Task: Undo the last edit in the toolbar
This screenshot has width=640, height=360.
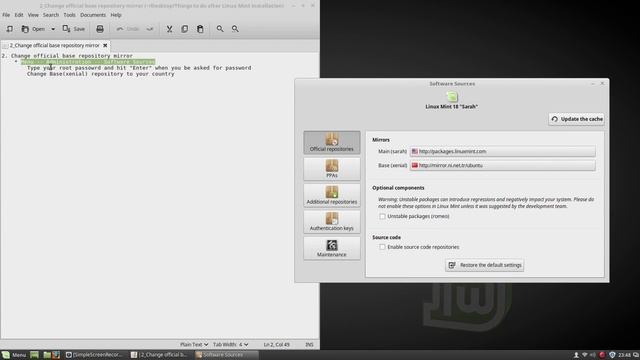Action: [128, 29]
